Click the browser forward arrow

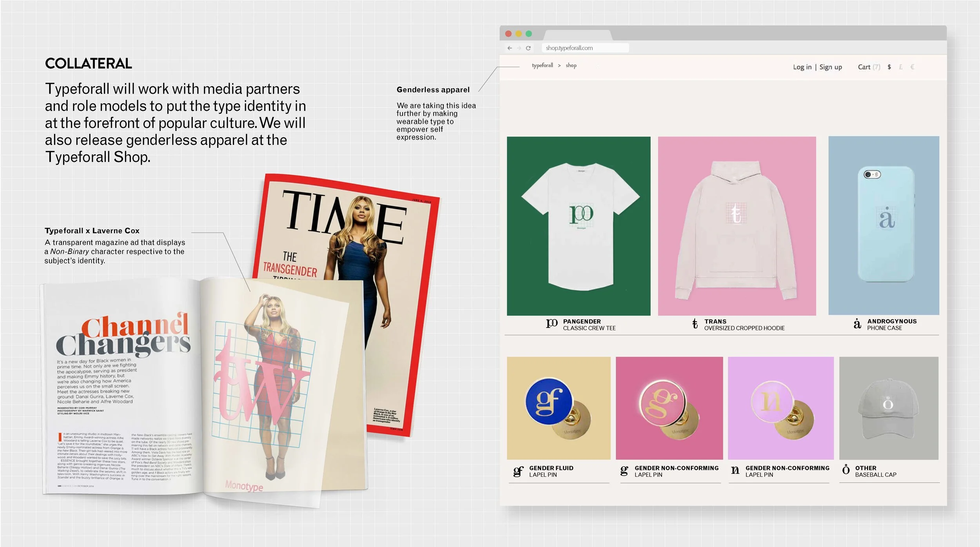point(519,48)
